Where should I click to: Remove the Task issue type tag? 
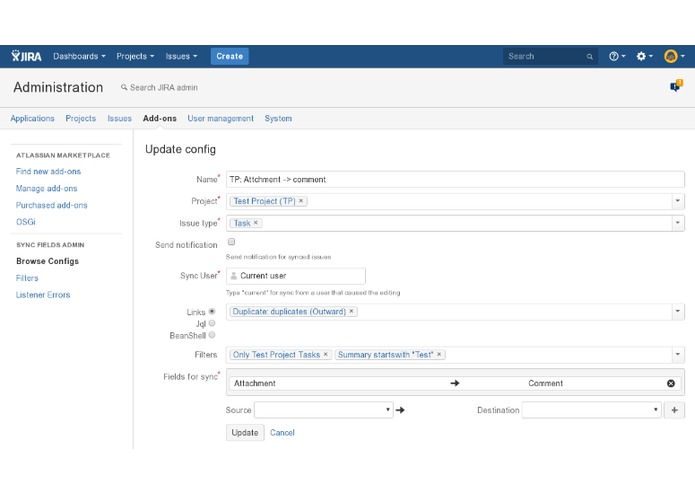(256, 222)
